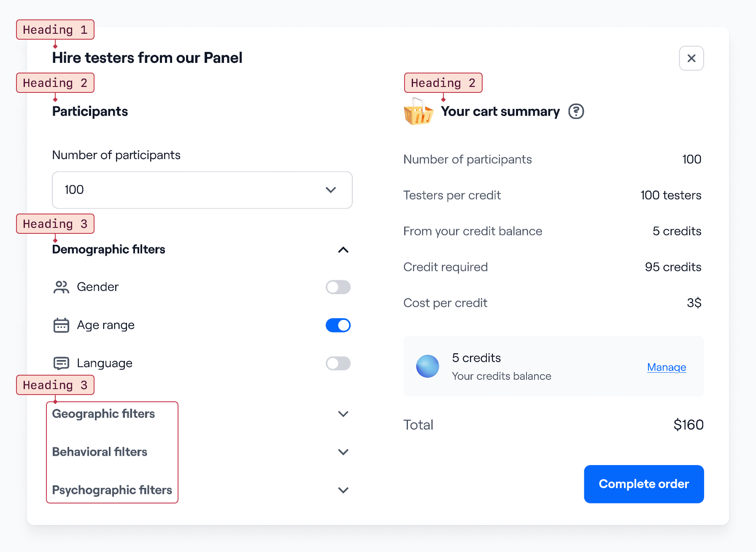756x552 pixels.
Task: Click the 'Testers per credit' label
Action: (x=452, y=195)
